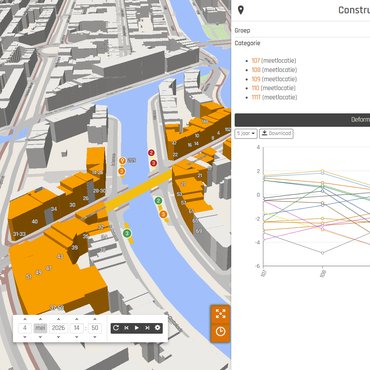Decrease the hour 14 with down arrow

click(x=77, y=337)
